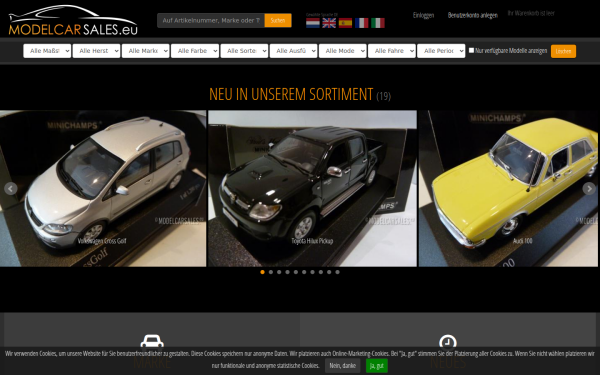
Task: Open the yellow Audi 100 model image
Action: [508, 188]
